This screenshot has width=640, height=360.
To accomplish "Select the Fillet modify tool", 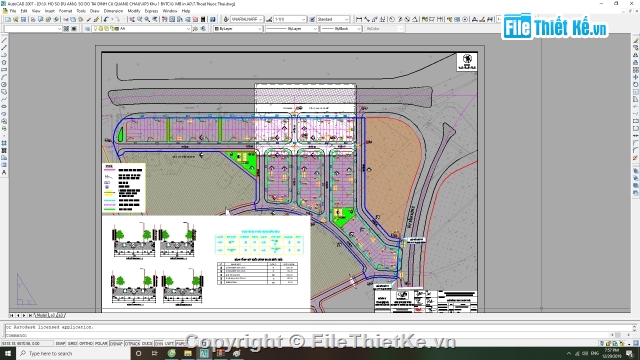I will pos(636,151).
